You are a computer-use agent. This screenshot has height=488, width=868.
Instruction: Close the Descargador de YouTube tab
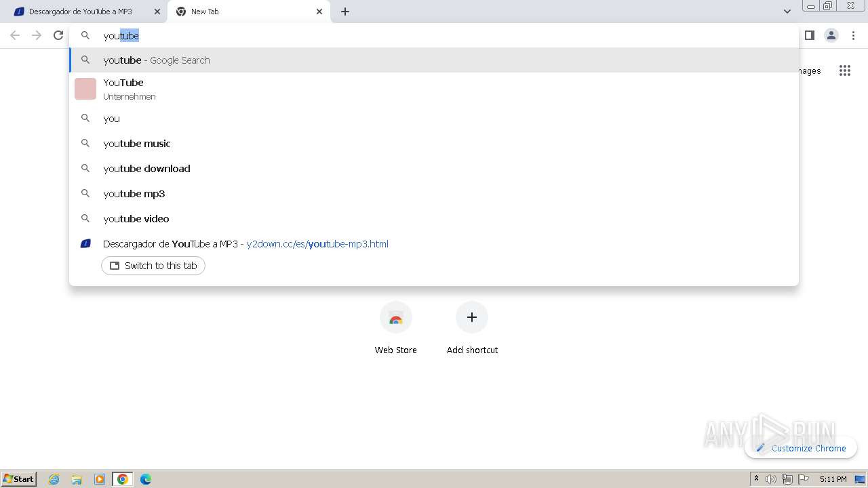click(x=157, y=12)
